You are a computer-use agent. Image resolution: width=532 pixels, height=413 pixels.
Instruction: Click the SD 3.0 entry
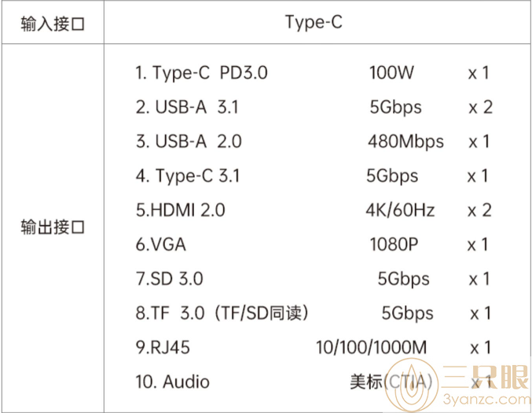click(169, 278)
